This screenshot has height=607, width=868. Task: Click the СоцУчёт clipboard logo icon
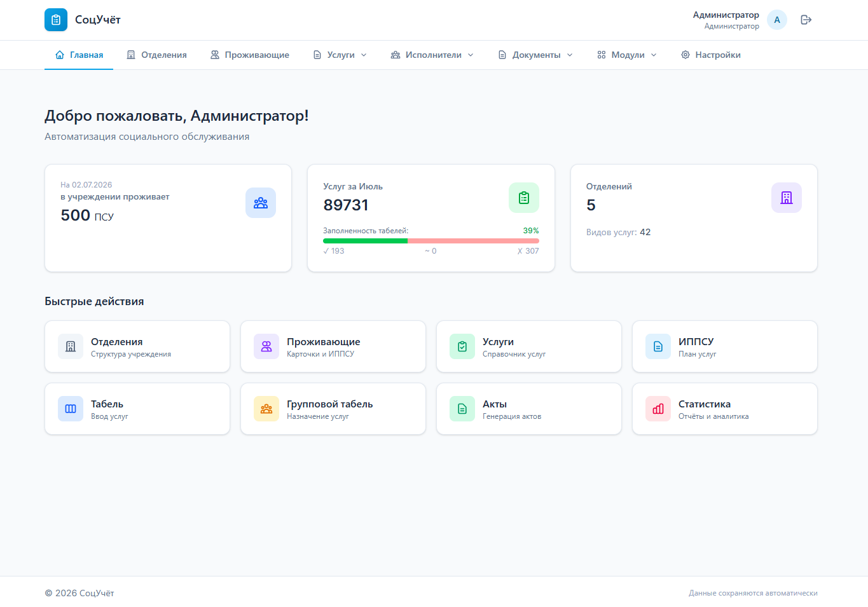pos(56,20)
